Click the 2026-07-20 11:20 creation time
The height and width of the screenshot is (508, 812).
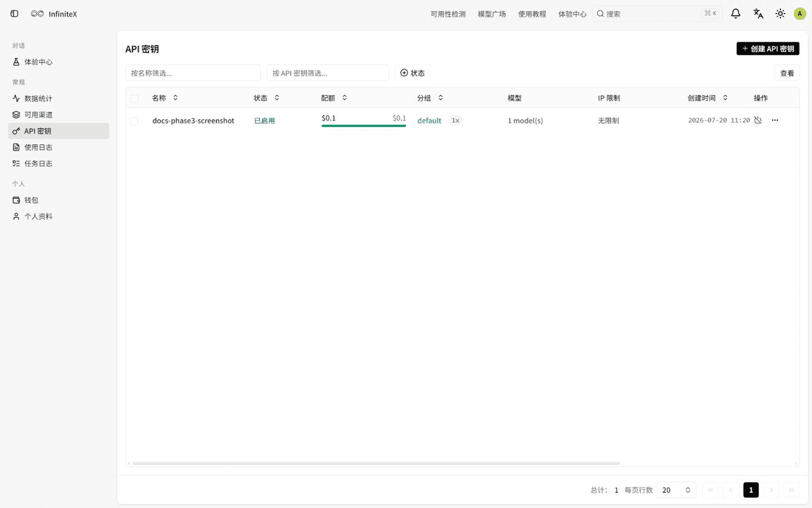719,120
